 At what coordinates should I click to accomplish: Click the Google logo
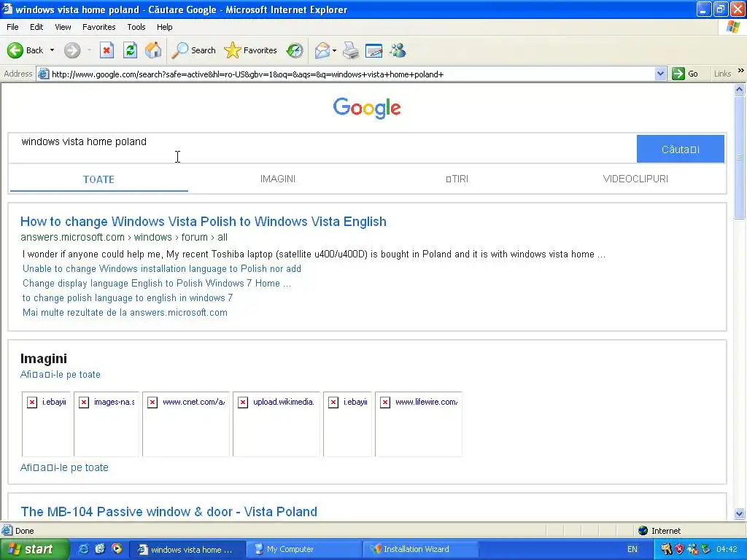pyautogui.click(x=367, y=108)
